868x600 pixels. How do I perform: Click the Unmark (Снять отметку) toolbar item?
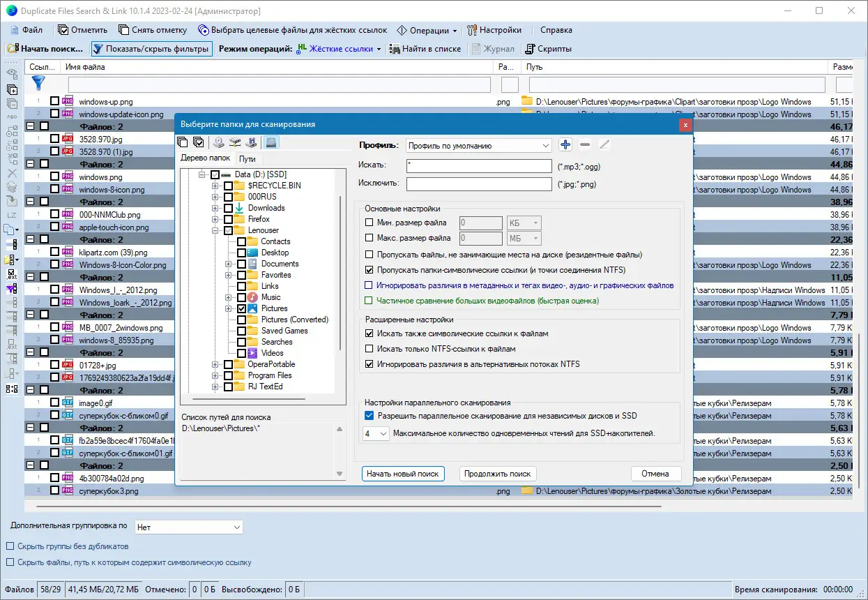[x=153, y=30]
